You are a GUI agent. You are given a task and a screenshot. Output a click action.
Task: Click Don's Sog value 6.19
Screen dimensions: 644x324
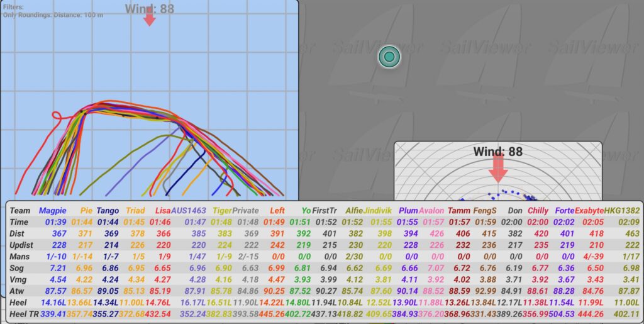[x=514, y=268]
